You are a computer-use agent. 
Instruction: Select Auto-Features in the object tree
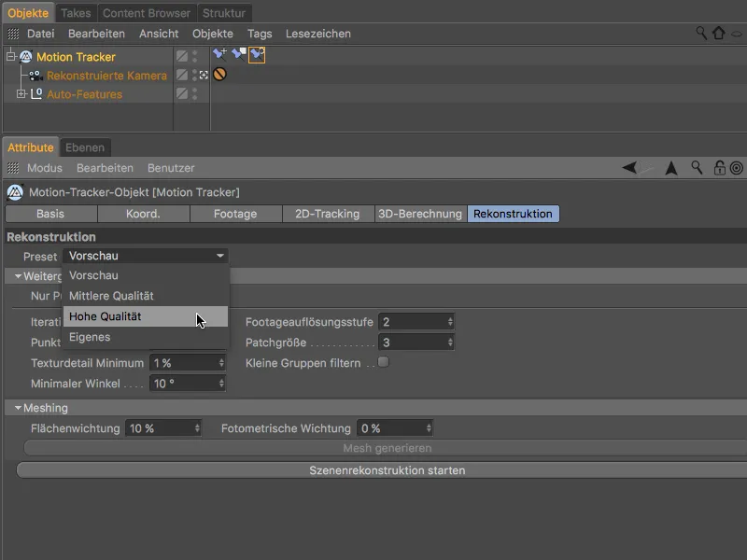[84, 94]
